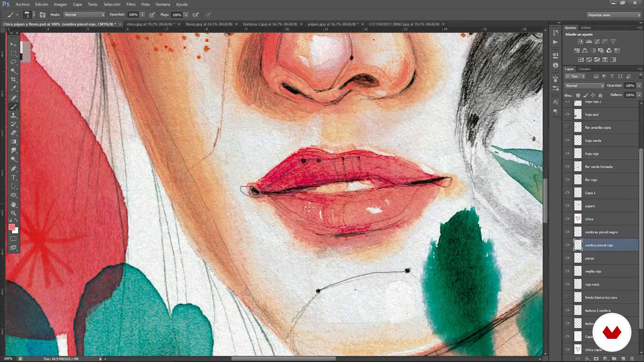Switch to the Canales tab
The image size is (644, 362).
click(584, 69)
